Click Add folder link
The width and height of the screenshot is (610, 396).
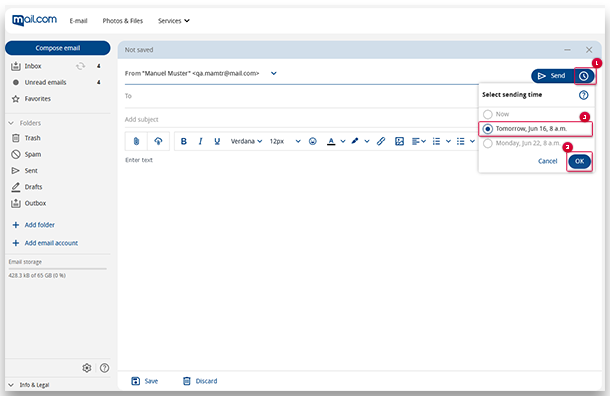click(33, 225)
